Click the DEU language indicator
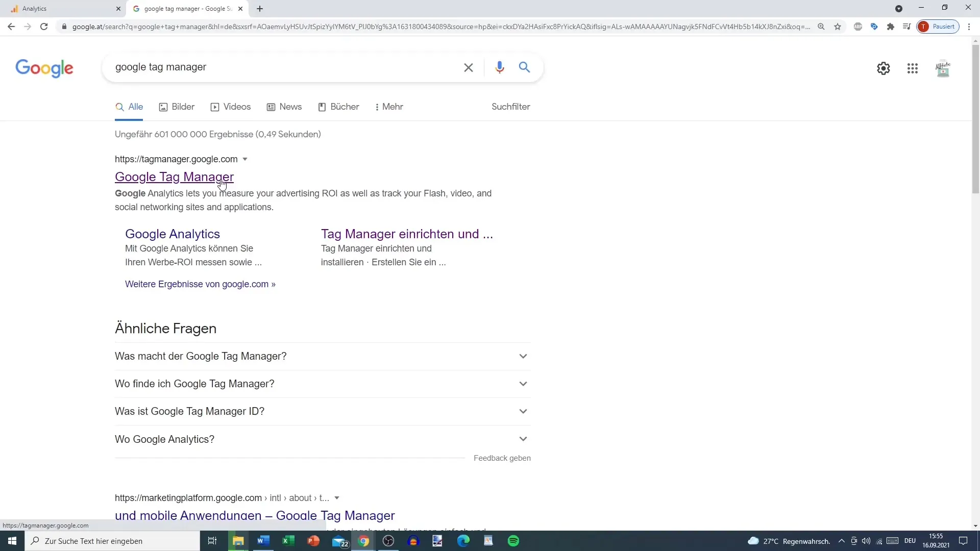 point(910,541)
